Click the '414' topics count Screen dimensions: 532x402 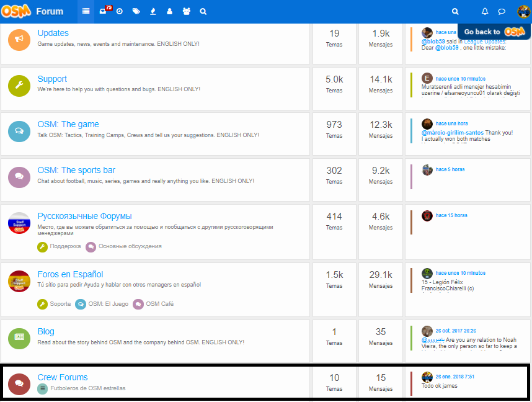pos(334,217)
